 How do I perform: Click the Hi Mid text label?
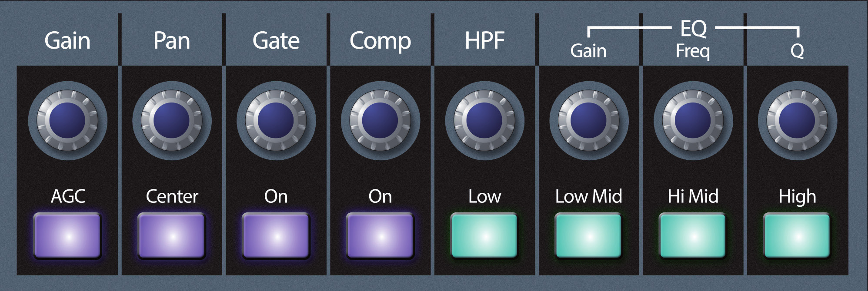693,196
